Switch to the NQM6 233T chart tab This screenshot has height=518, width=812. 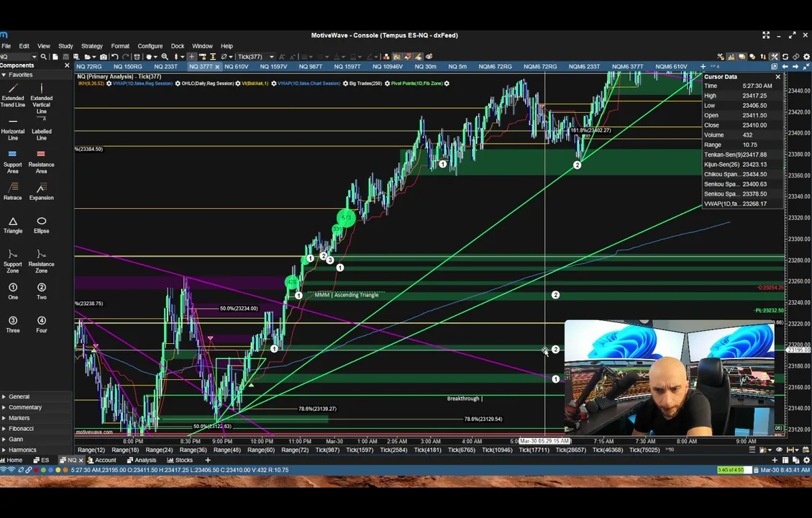[584, 66]
